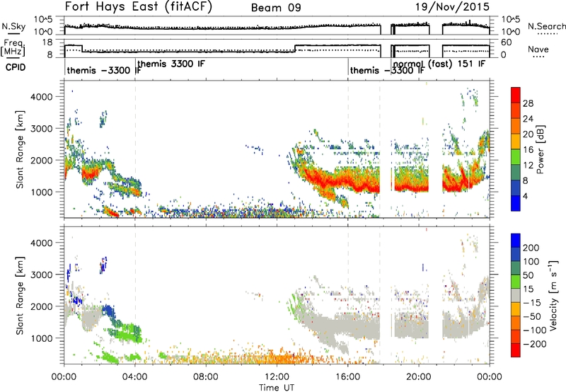Click the 'N.Search' legend label
Screen dimensions: 566x392
pyautogui.click(x=546, y=26)
